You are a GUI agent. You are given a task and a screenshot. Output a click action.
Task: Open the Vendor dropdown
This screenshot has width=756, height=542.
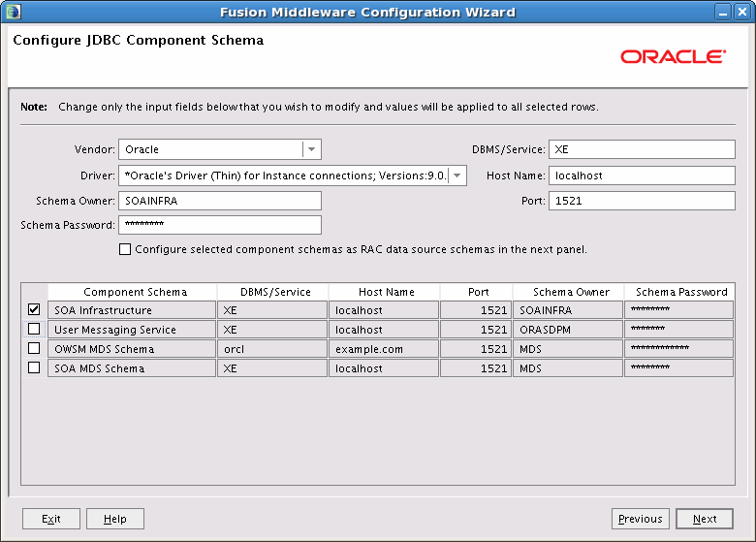(x=311, y=149)
